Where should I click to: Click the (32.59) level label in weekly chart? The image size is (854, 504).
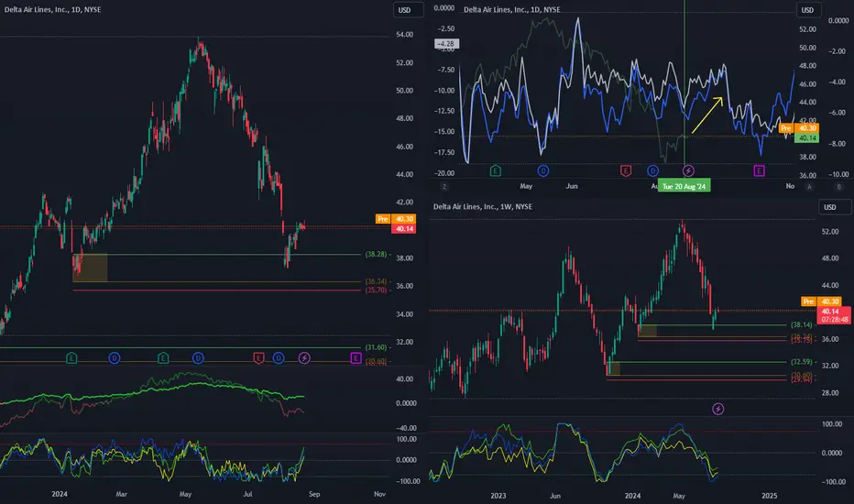[x=801, y=362]
